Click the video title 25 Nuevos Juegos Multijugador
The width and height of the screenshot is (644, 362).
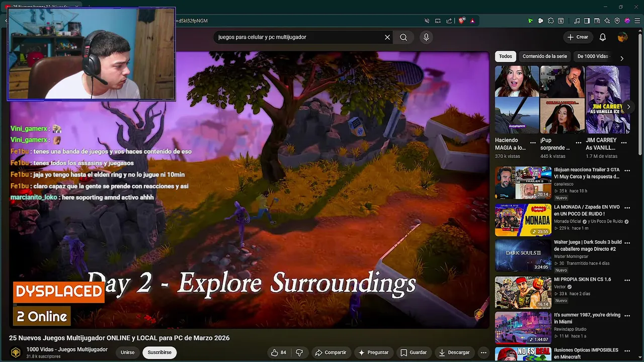coord(119,338)
